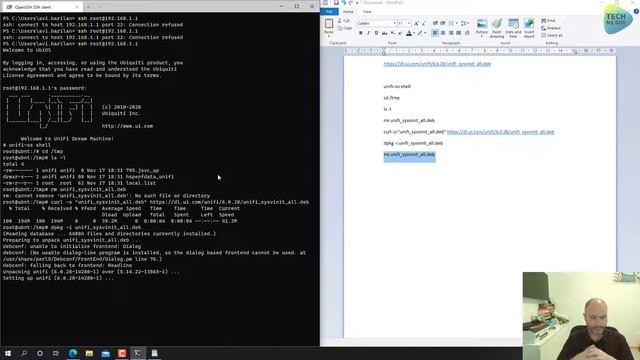The image size is (640, 360).
Task: Open Task View on the taskbar
Action: point(56,353)
